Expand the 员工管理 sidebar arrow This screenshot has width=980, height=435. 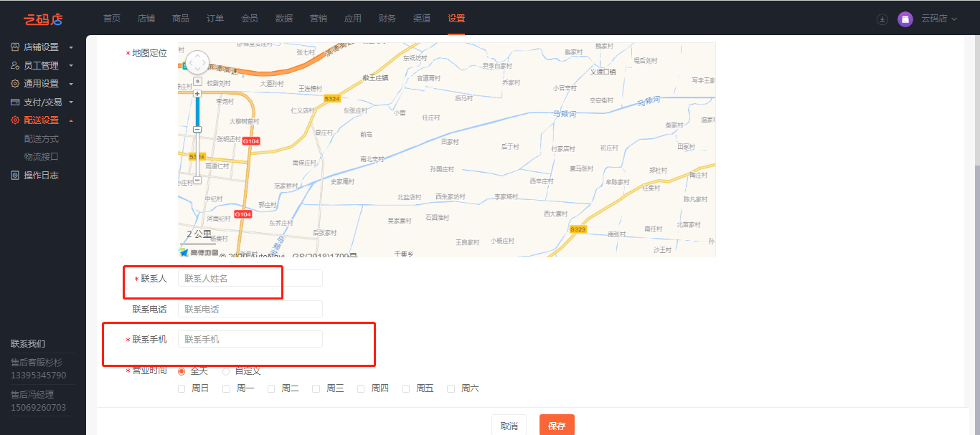tap(71, 66)
